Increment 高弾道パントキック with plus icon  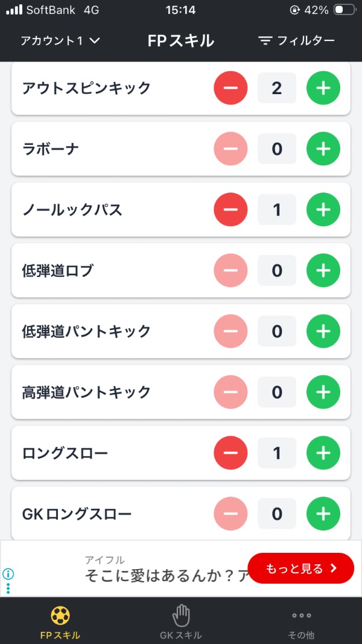323,392
